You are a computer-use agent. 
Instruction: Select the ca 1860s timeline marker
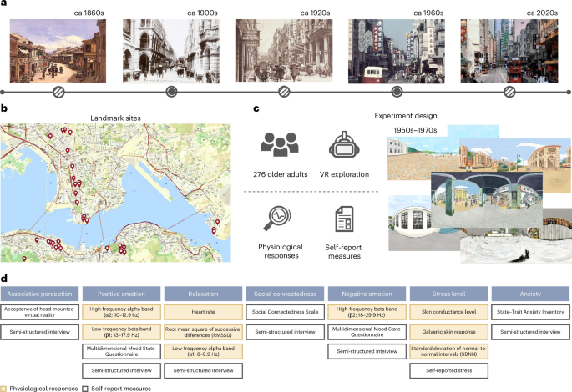click(x=58, y=93)
